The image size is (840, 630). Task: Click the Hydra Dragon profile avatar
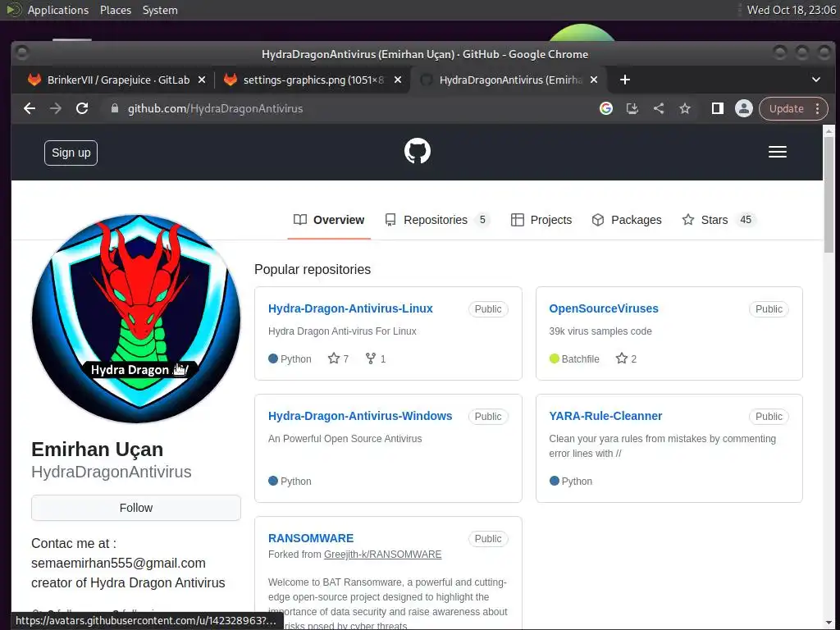[x=136, y=319]
